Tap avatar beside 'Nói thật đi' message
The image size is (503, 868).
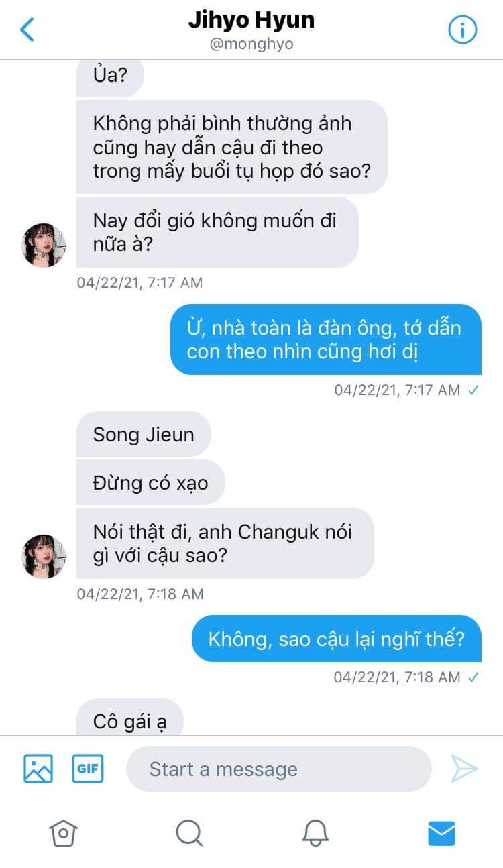[x=44, y=556]
